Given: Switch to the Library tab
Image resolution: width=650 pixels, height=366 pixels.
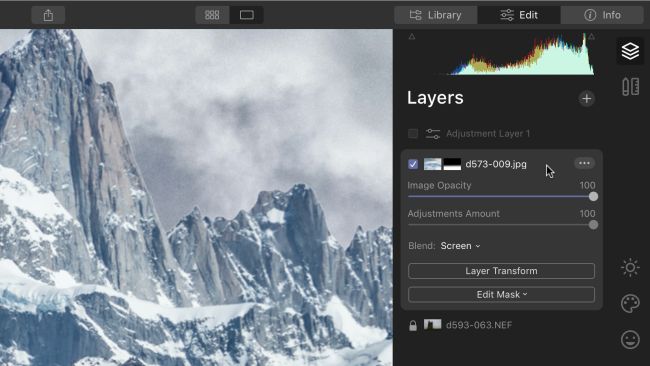Looking at the screenshot, I should [436, 15].
